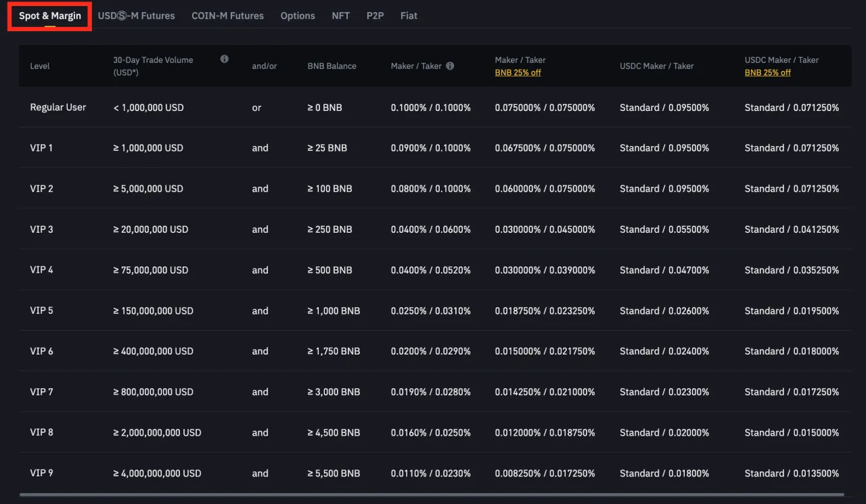Click the ≥ 3,000 BNB balance cell
The width and height of the screenshot is (866, 504).
click(x=334, y=392)
